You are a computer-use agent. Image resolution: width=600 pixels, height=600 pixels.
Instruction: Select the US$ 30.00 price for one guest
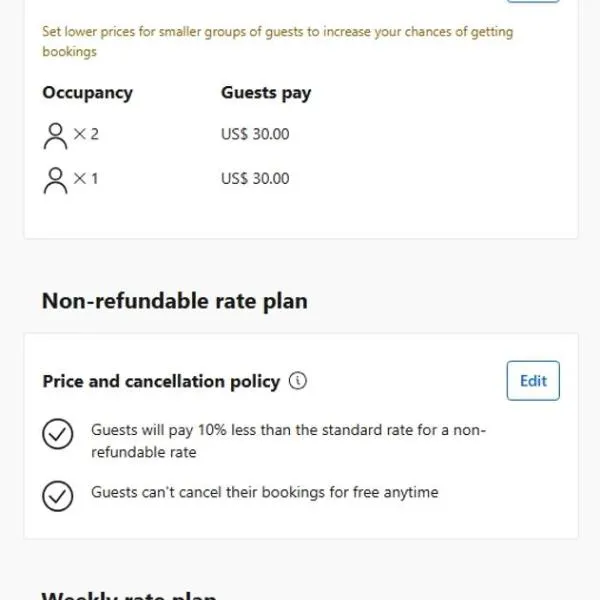tap(255, 179)
